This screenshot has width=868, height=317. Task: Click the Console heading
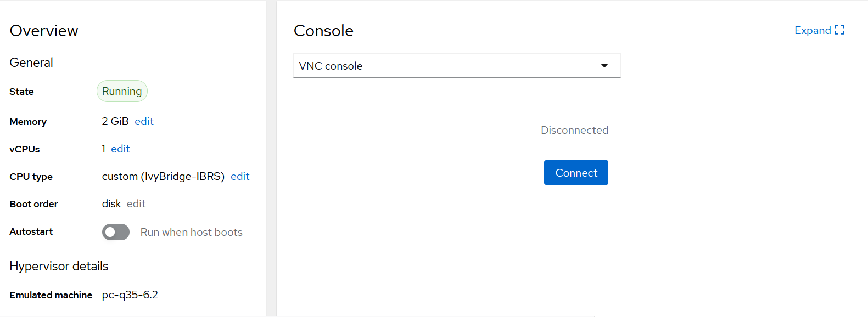click(x=323, y=31)
